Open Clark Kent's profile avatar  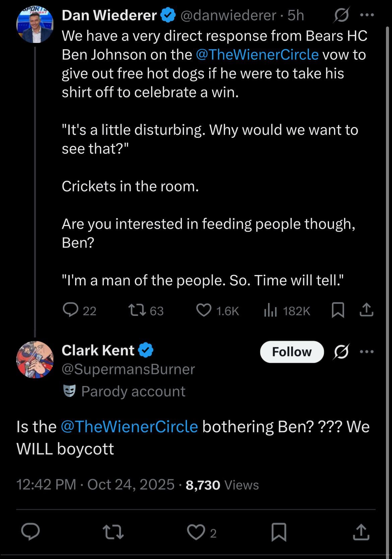[x=35, y=360]
